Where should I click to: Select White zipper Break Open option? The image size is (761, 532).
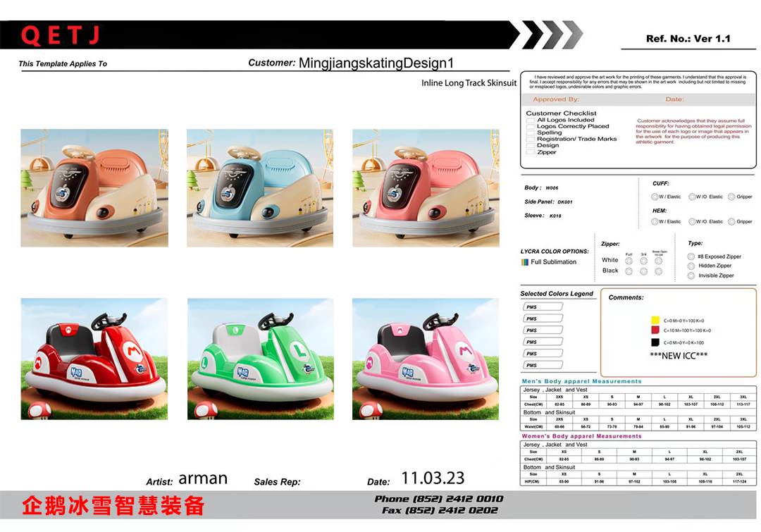(x=659, y=261)
